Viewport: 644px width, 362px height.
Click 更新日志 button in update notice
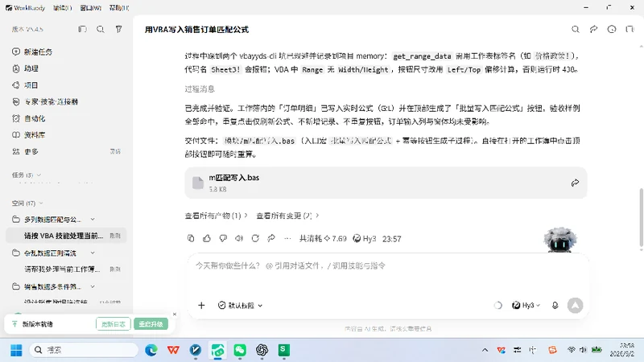pyautogui.click(x=114, y=324)
